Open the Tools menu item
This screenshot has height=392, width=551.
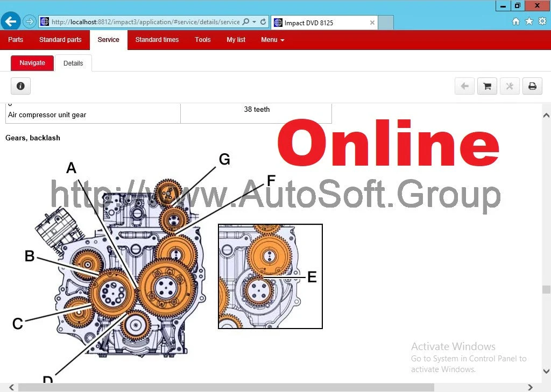click(202, 40)
